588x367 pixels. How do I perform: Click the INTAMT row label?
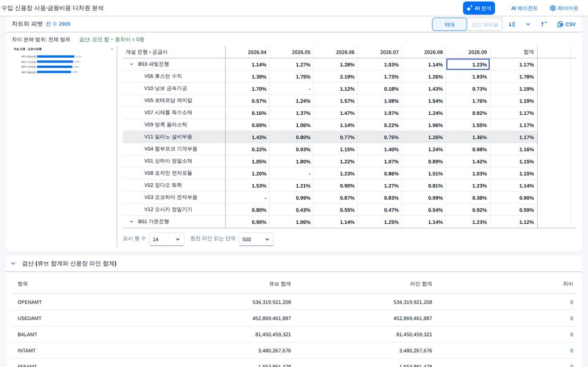(26, 350)
